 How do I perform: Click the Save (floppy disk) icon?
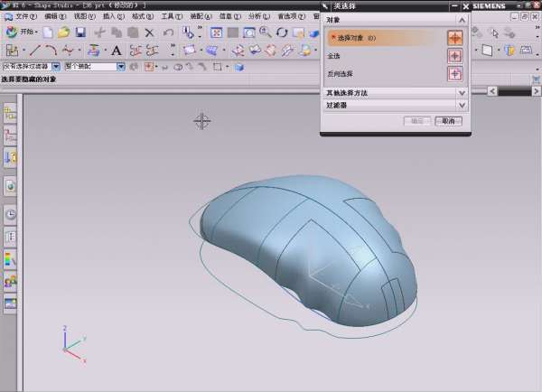click(79, 33)
